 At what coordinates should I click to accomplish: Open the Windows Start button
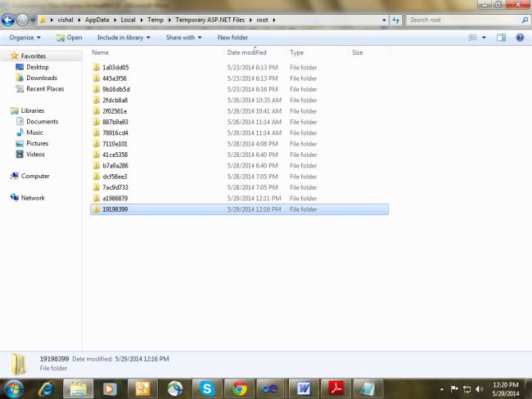coord(14,389)
